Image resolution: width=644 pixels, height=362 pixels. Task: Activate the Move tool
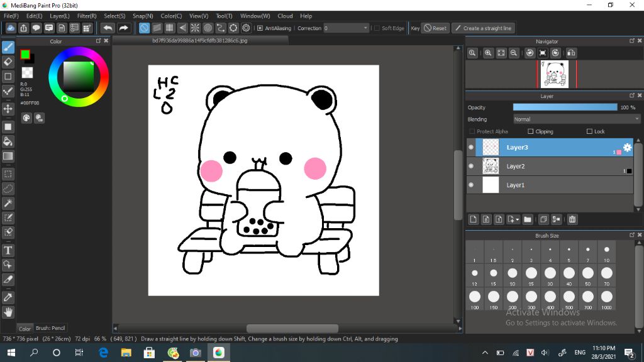8,109
